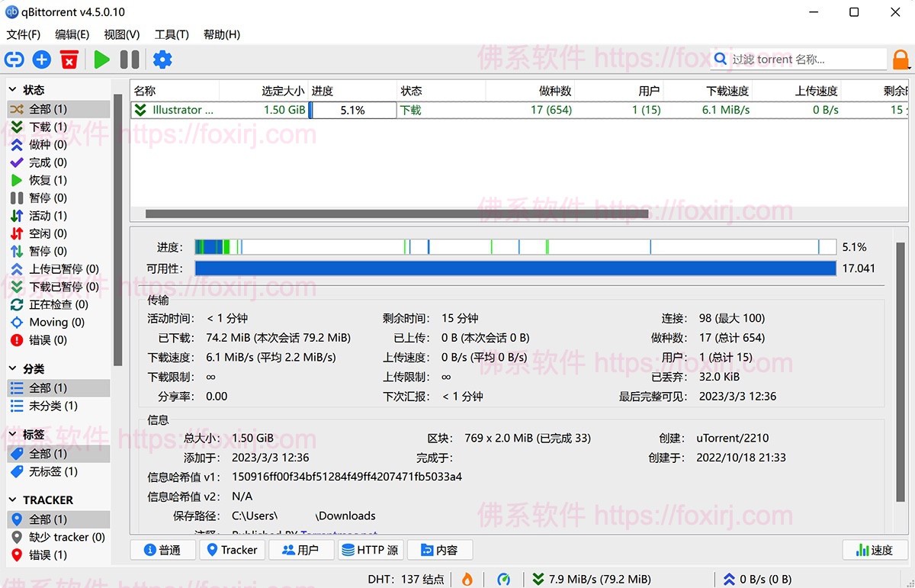915x588 pixels.
Task: Pause the torrent using pause icon
Action: point(129,59)
